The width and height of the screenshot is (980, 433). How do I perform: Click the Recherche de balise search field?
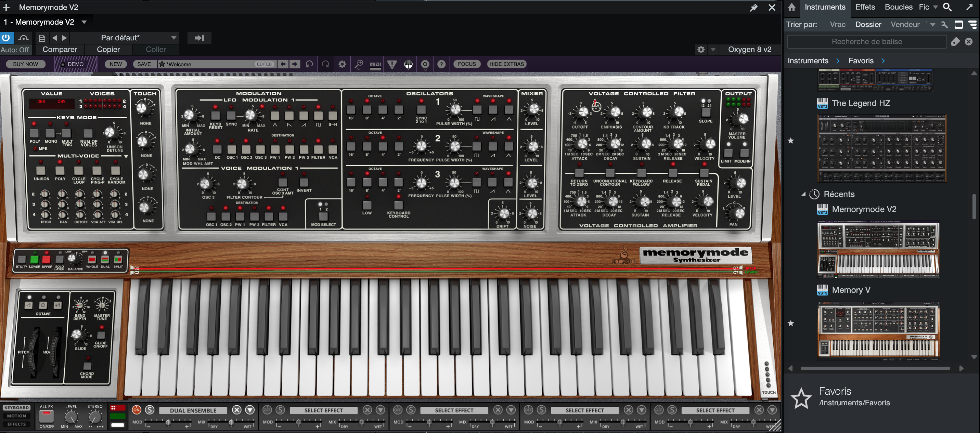[866, 41]
